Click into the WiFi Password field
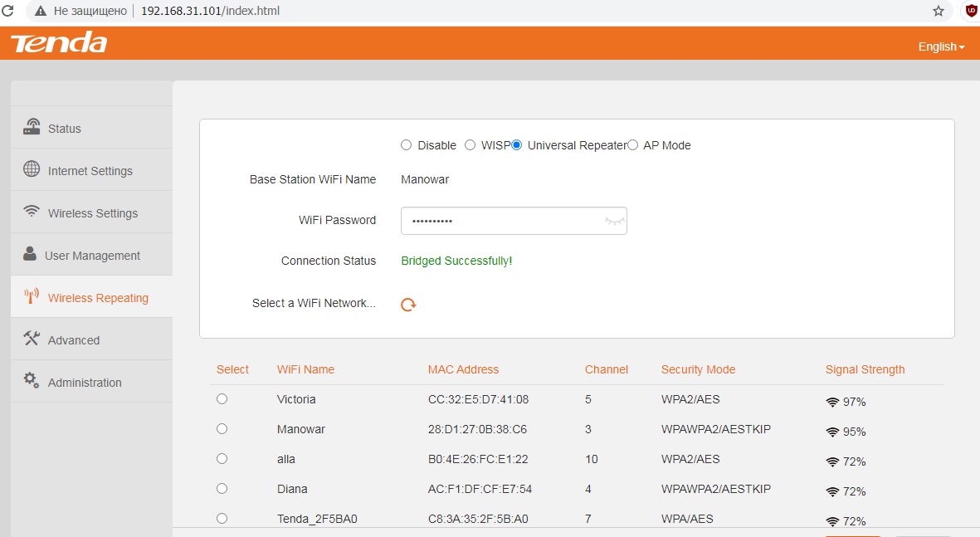The image size is (980, 537). (514, 221)
